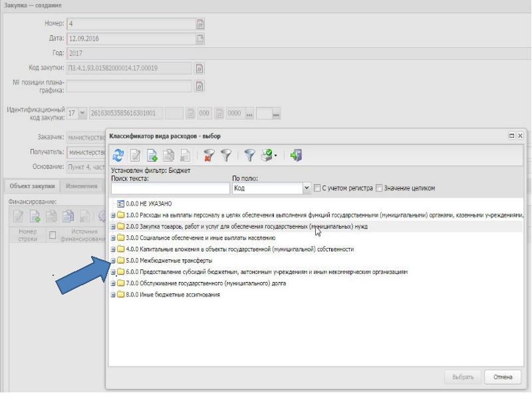Expand the 1.0.0 Расходы на выплаты персоналу node
Image resolution: width=532 pixels, height=399 pixels.
[113, 215]
